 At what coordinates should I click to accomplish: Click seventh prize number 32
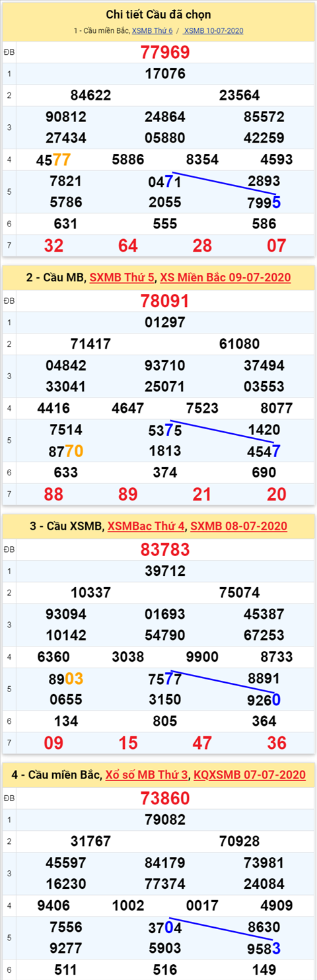tap(53, 246)
